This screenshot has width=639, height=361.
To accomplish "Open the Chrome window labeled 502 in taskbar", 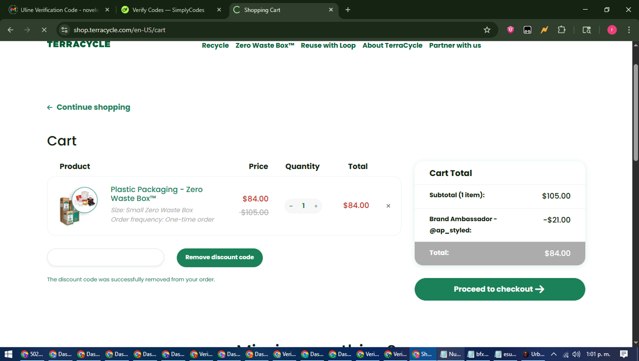I will (x=32, y=354).
